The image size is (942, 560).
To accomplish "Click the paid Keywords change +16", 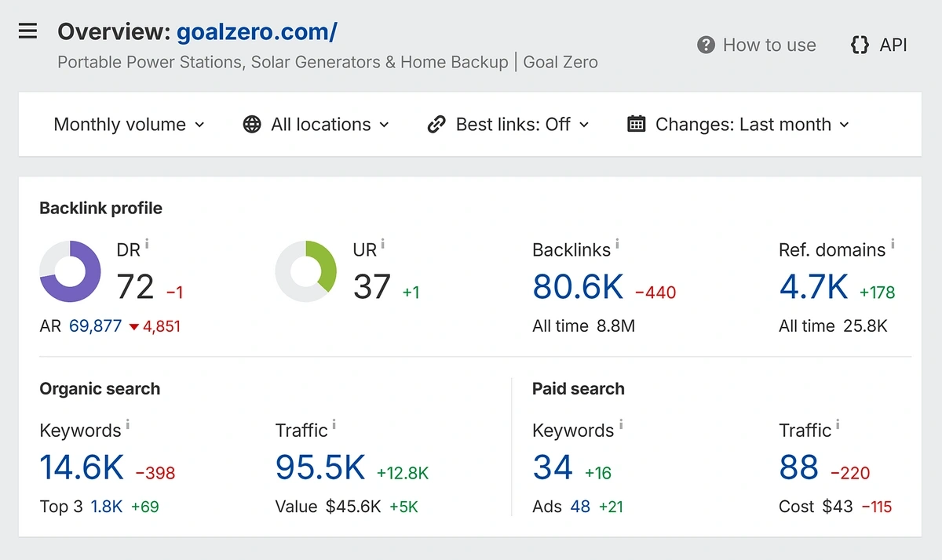I will pos(598,473).
